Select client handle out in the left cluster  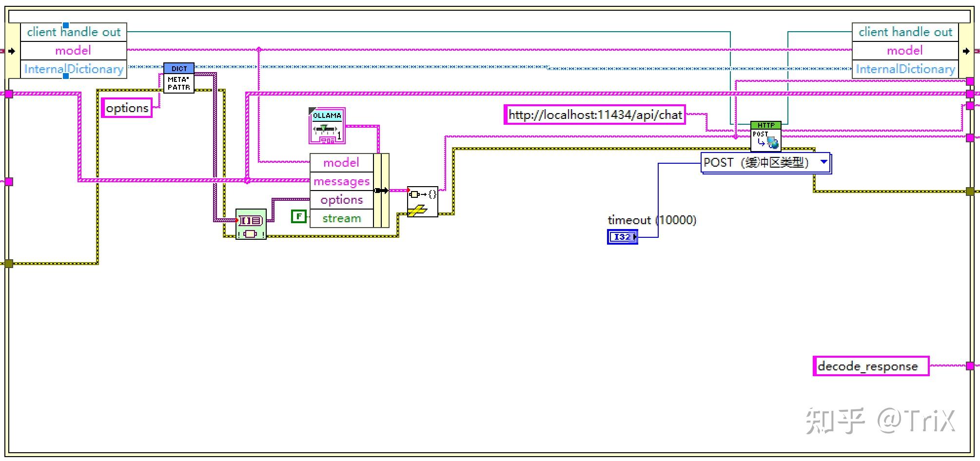[74, 32]
